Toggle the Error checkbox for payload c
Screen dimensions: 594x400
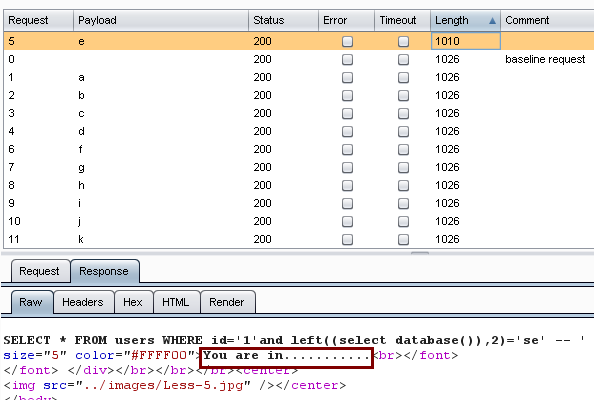click(347, 113)
